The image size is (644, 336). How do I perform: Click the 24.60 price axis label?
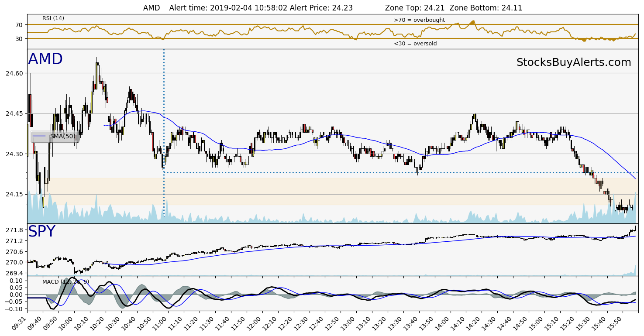pyautogui.click(x=14, y=73)
